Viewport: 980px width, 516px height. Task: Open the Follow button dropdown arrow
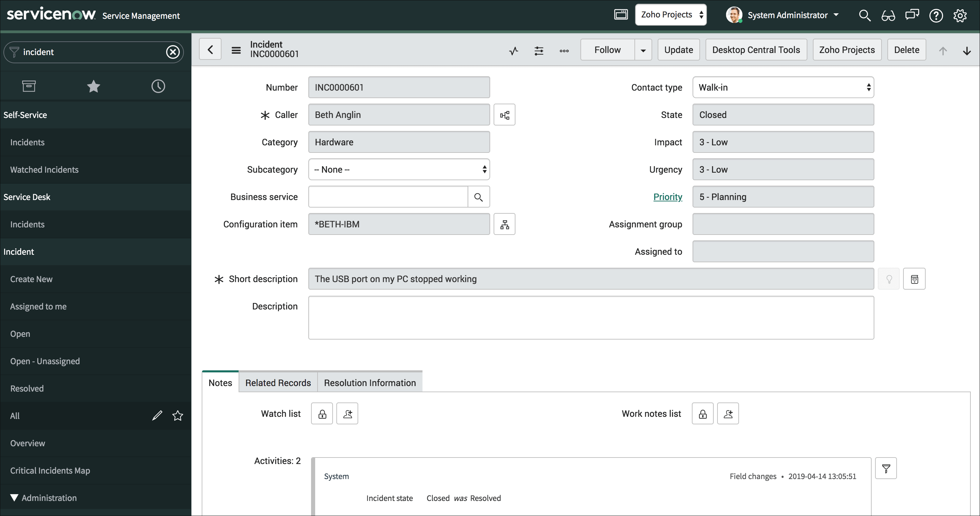[643, 50]
